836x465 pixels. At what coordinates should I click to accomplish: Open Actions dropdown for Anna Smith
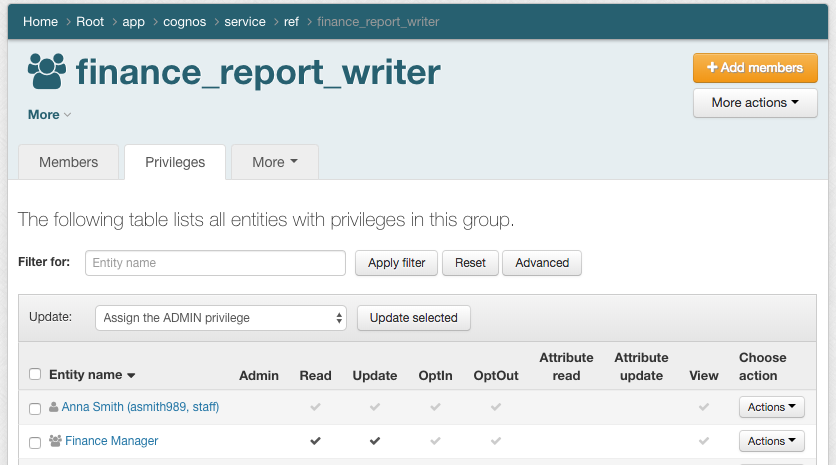[x=771, y=407]
